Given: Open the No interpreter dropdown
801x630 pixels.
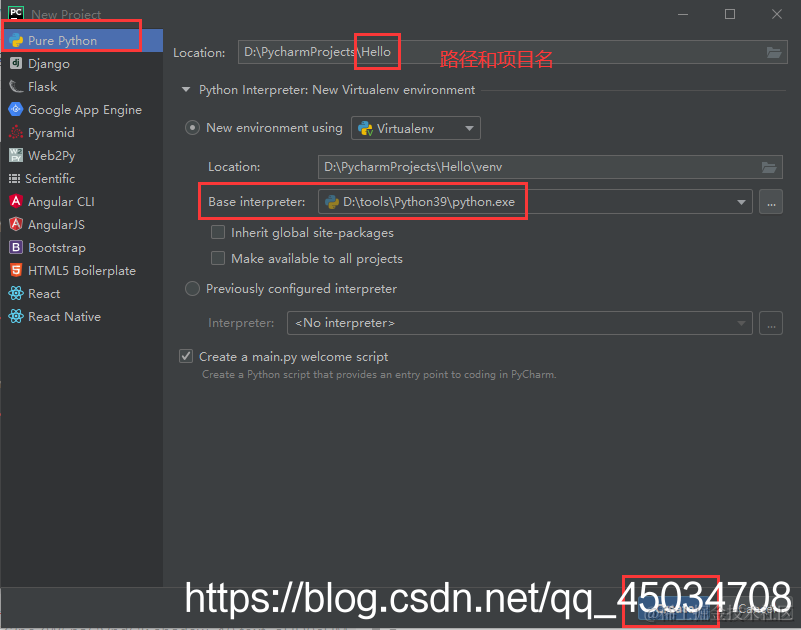Looking at the screenshot, I should (520, 323).
